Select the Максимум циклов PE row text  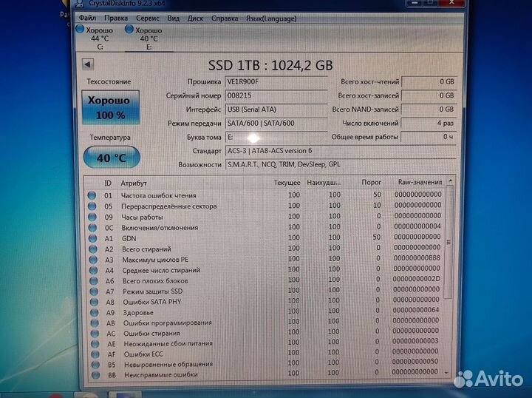155,260
